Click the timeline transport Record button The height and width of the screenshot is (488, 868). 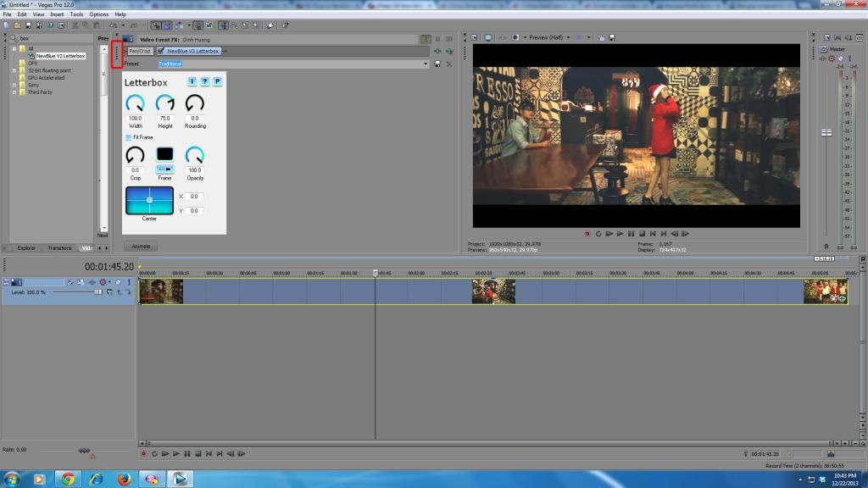point(143,454)
